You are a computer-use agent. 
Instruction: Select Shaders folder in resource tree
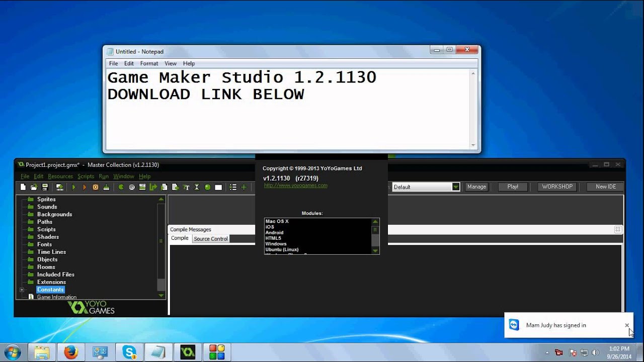[48, 237]
